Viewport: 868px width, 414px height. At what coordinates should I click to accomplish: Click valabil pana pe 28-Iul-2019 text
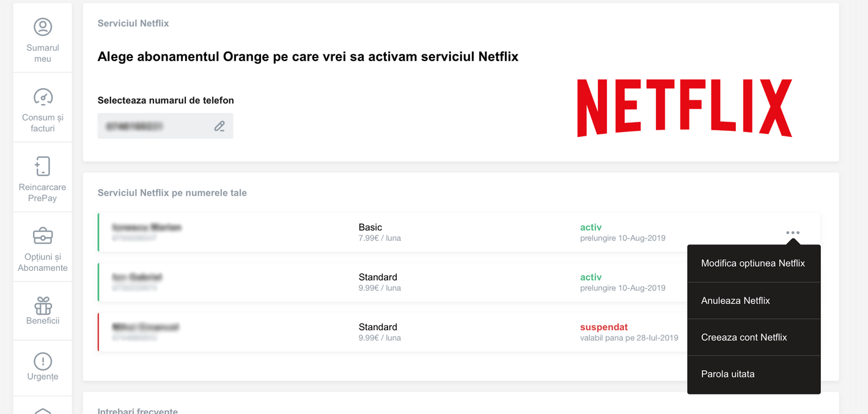pos(629,338)
